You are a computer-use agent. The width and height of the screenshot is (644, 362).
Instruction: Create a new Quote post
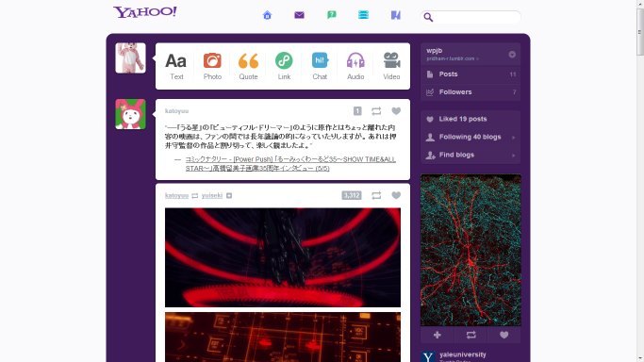(248, 66)
